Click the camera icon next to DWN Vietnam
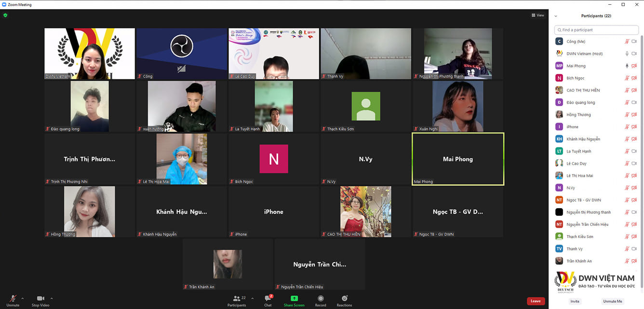Screen dimensions: 644x309 click(x=634, y=54)
